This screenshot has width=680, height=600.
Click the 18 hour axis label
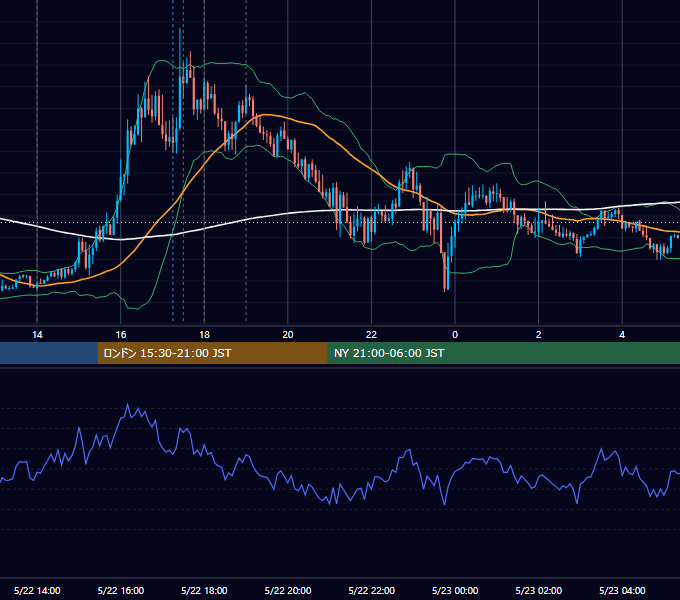coord(204,335)
